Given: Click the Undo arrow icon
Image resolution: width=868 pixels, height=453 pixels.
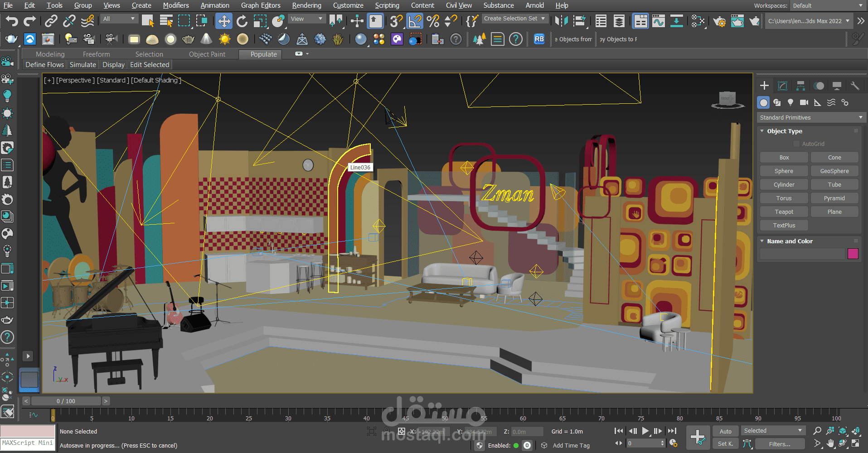Looking at the screenshot, I should point(12,21).
